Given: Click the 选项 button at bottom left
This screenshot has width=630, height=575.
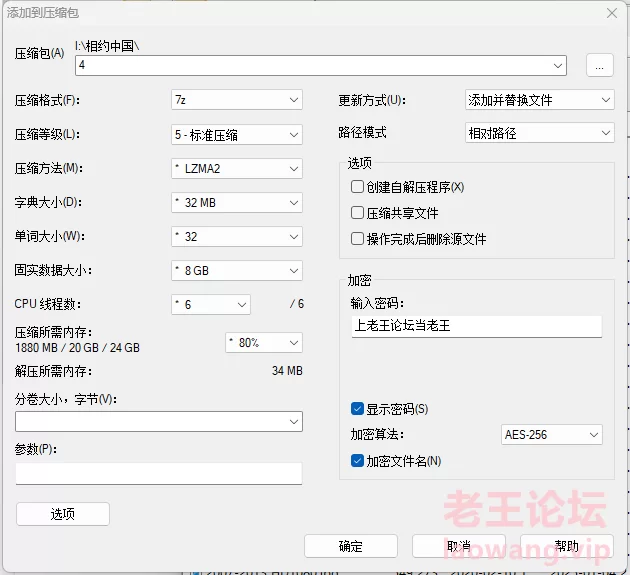Looking at the screenshot, I should [x=63, y=514].
